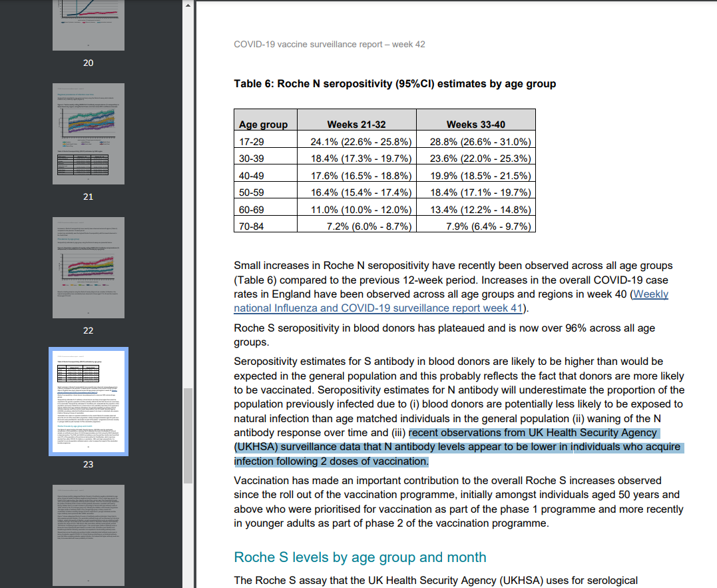Open page 20 thumbnail
The height and width of the screenshot is (588, 717).
tap(89, 25)
